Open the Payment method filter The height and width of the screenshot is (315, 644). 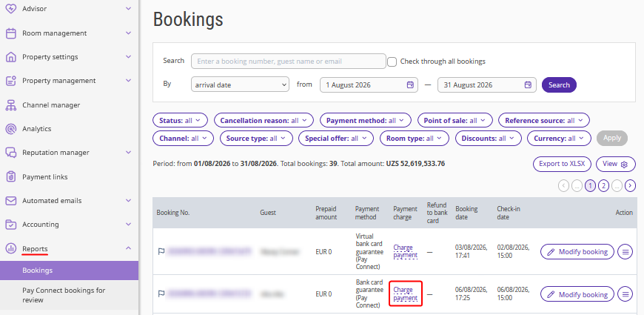(365, 121)
